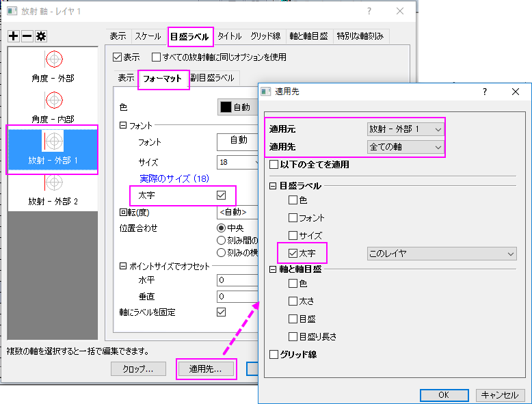Select the 刻み間の radio button

point(222,241)
